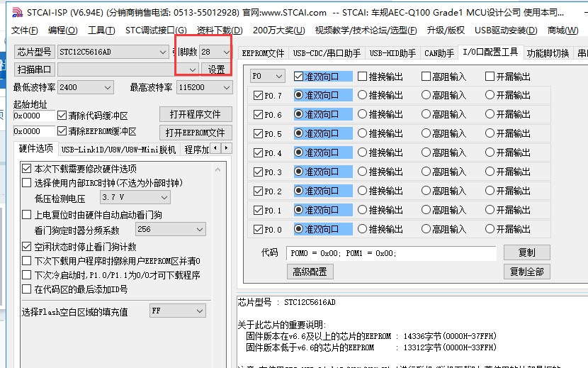This screenshot has height=368, width=588.
Task: Click the left tab scroll arrow
Action: tap(215, 148)
